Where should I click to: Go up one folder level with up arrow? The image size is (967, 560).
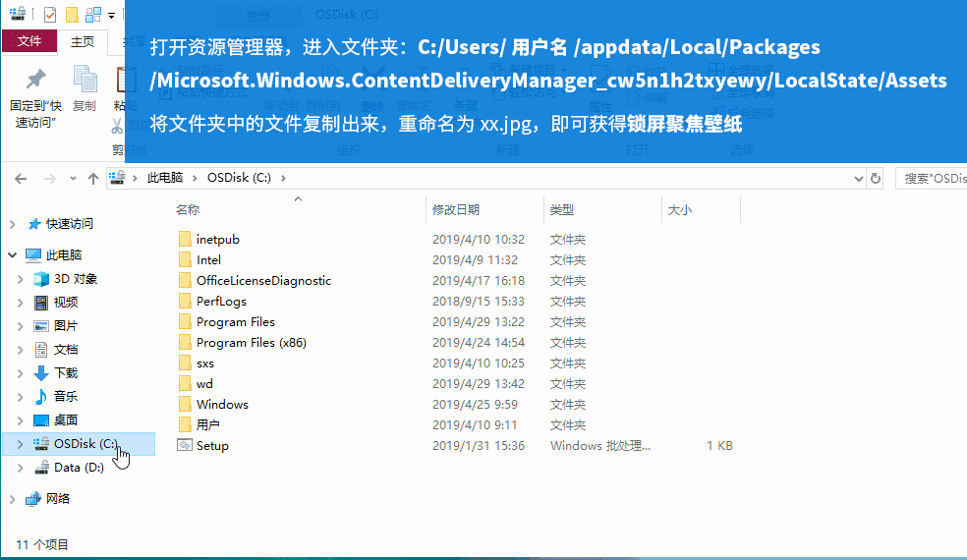tap(93, 178)
